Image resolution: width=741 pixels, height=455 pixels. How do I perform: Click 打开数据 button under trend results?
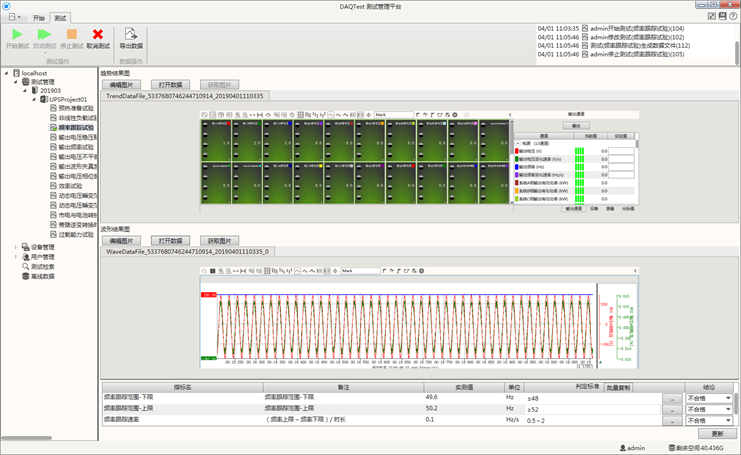point(172,85)
